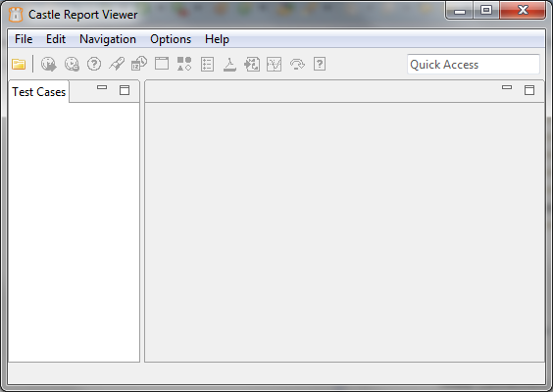Select the Test Cases tab

click(x=39, y=92)
